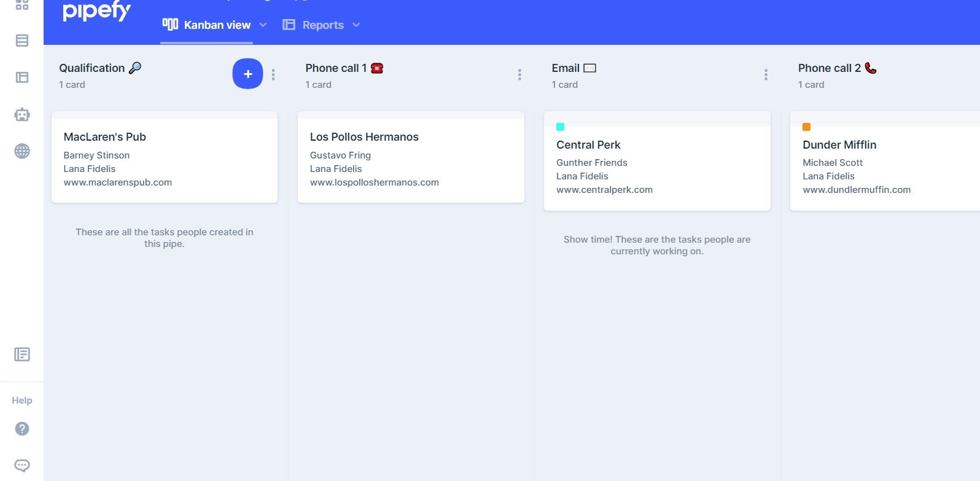Click Gunther Friends name
This screenshot has height=481, width=980.
[x=592, y=163]
